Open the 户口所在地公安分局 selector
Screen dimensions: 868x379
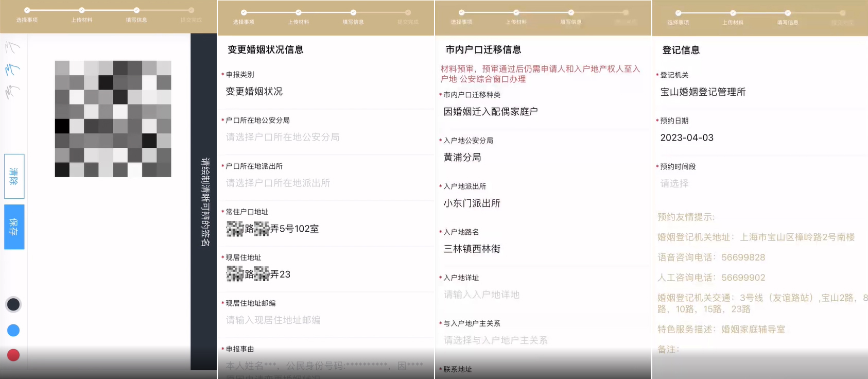(x=324, y=137)
